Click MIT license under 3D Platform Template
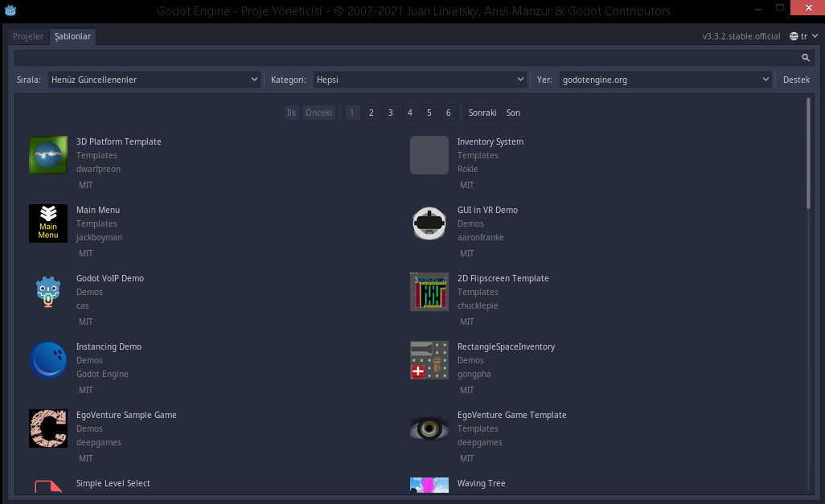This screenshot has width=825, height=504. point(86,185)
